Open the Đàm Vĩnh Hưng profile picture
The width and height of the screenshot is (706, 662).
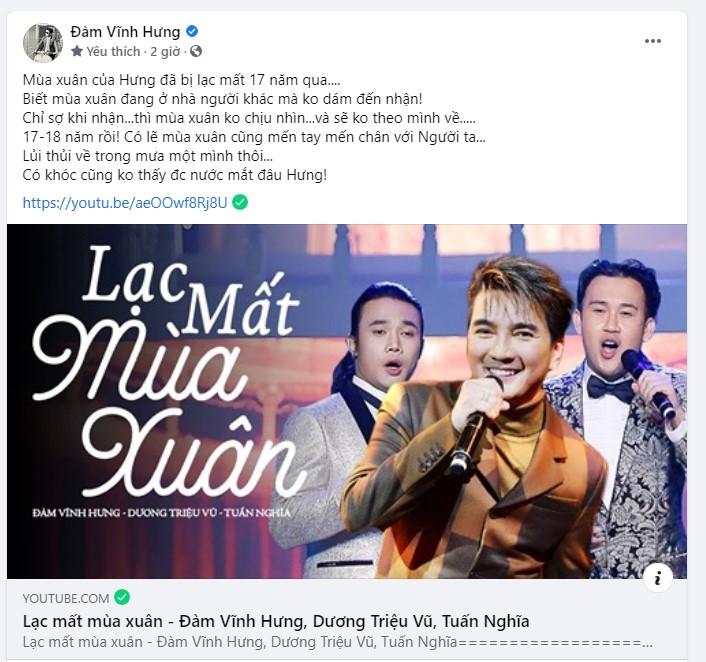[x=43, y=42]
